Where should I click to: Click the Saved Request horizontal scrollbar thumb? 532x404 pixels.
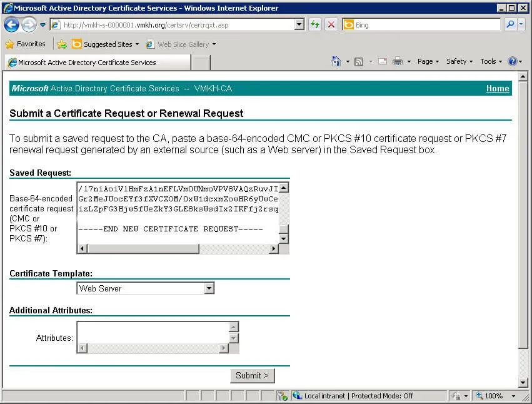point(143,248)
